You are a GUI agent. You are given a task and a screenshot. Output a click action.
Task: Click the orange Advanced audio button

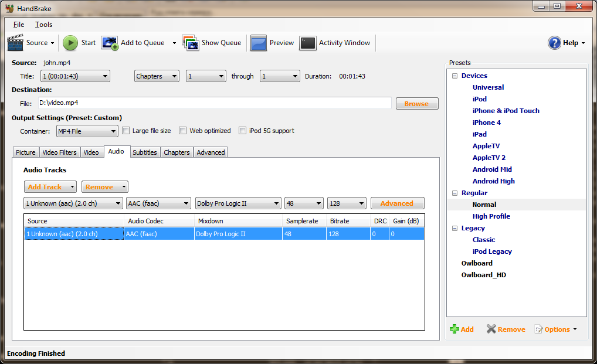397,203
